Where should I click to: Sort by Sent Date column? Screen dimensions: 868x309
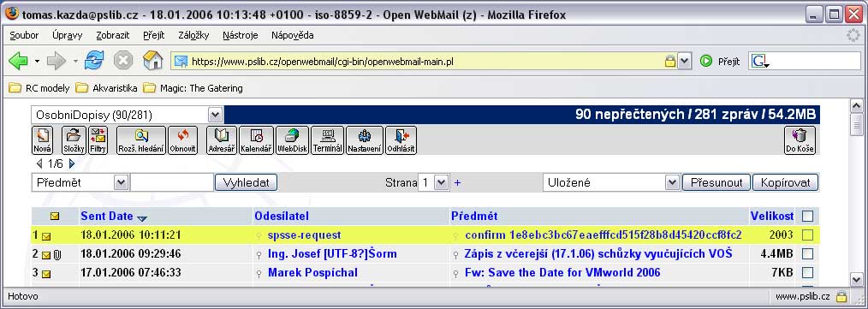pyautogui.click(x=107, y=216)
